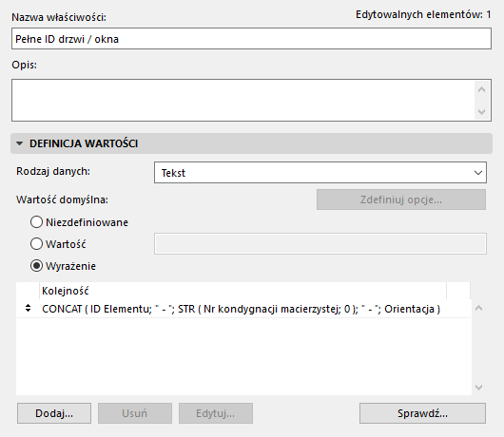The width and height of the screenshot is (504, 437).
Task: Collapse the DEFINICJA WARTOŚCI section
Action: coord(20,143)
